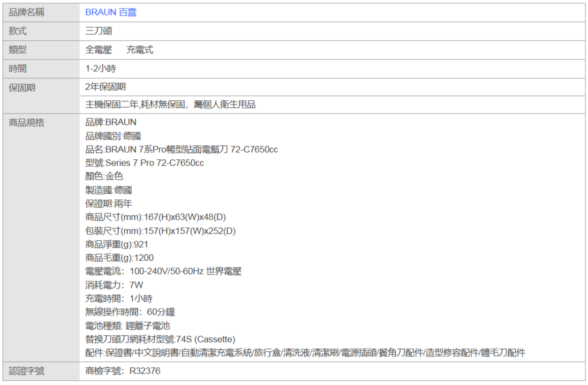Click the 三刀頭 value

99,31
